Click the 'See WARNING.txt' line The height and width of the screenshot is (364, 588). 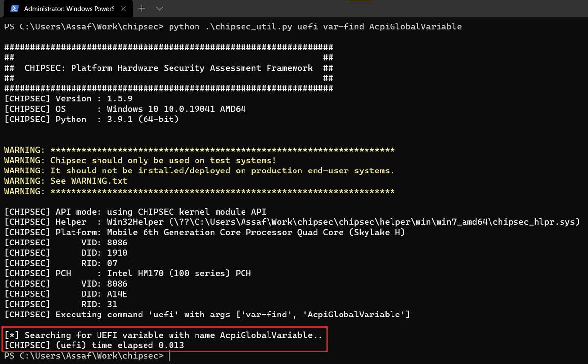coord(66,181)
